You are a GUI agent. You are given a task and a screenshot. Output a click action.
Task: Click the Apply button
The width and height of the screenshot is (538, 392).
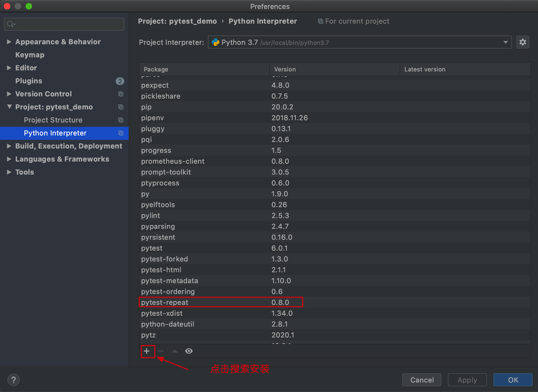point(467,380)
